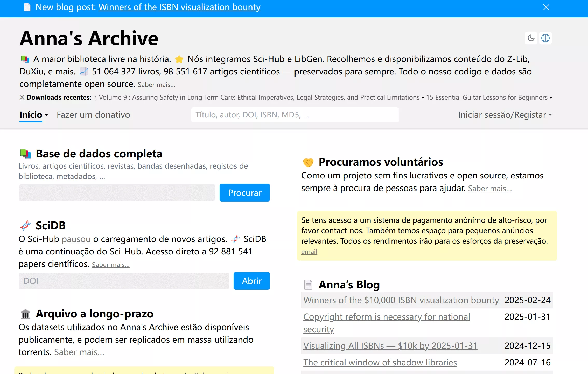Click into the SciDB DOI input field
This screenshot has width=588, height=374.
pos(124,281)
